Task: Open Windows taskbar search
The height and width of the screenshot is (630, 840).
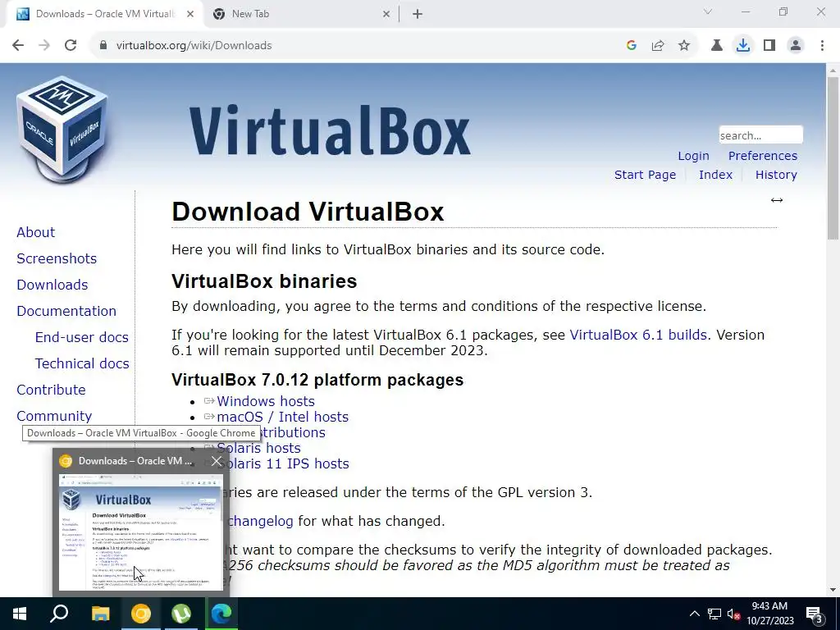Action: pyautogui.click(x=59, y=614)
